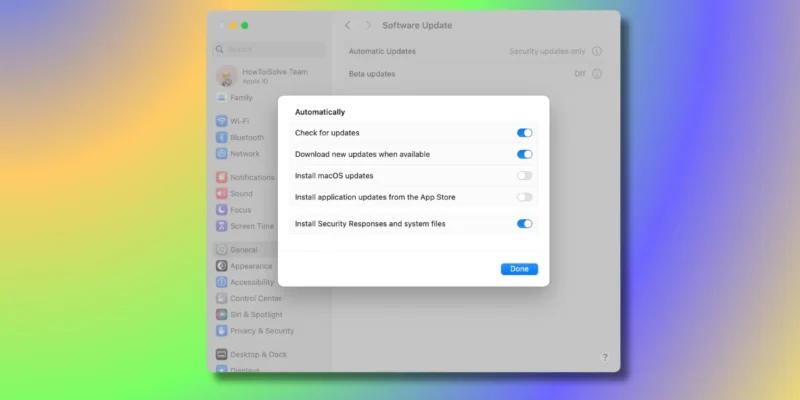The width and height of the screenshot is (800, 400).
Task: Click the search magnifier icon
Action: 219,49
